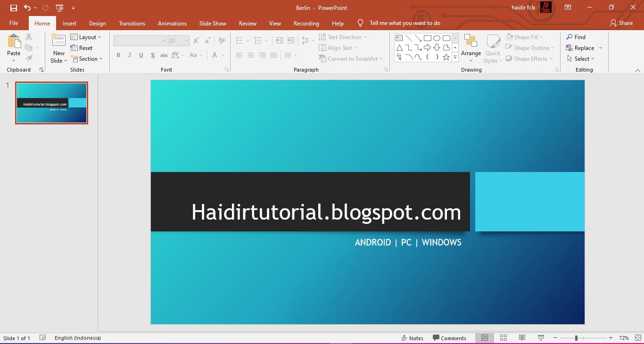Select the Oval shape tool
This screenshot has height=344, width=644.
coord(437,38)
